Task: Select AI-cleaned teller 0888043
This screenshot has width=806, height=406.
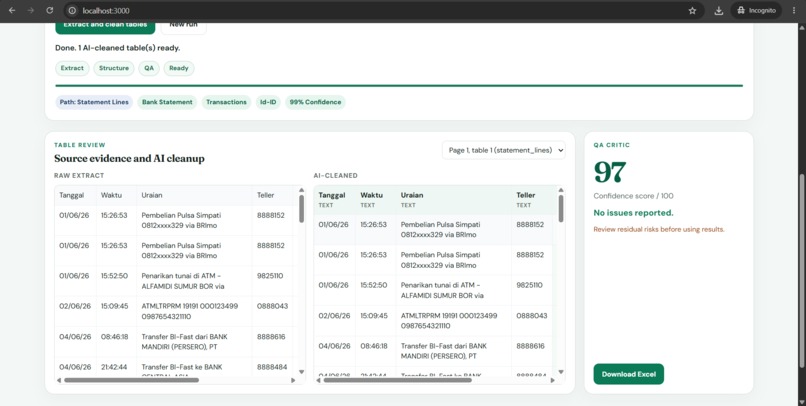Action: coord(532,316)
